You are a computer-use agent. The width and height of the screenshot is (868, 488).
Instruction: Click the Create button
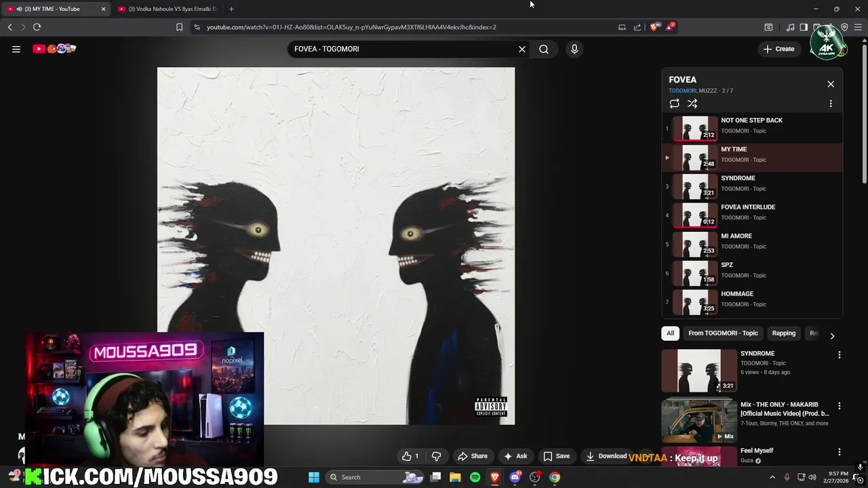(x=778, y=49)
